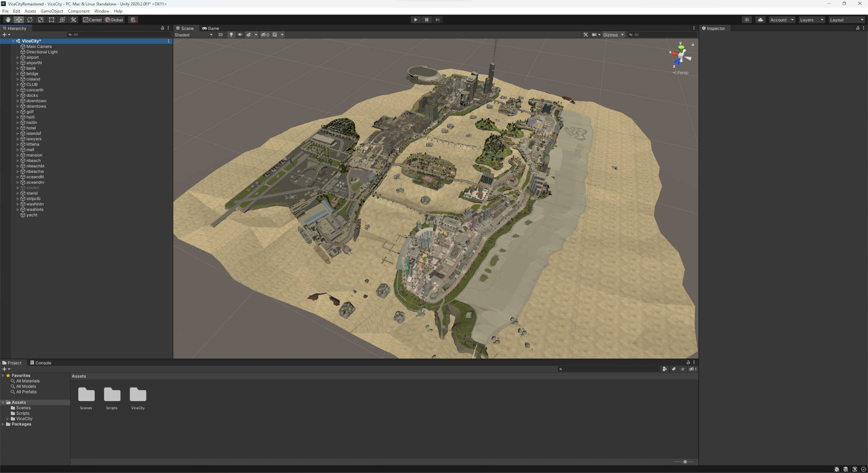Click the Center pivot mode button

click(x=93, y=20)
